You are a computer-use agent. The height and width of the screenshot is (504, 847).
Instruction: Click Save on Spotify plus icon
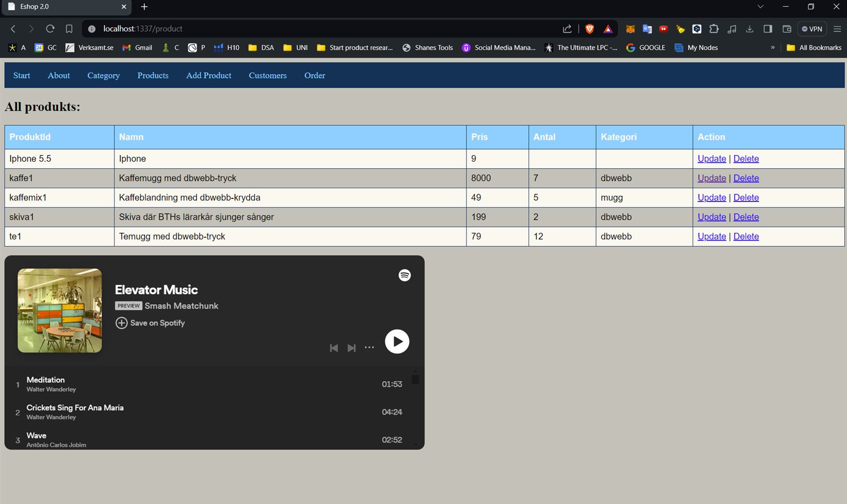[x=121, y=323]
